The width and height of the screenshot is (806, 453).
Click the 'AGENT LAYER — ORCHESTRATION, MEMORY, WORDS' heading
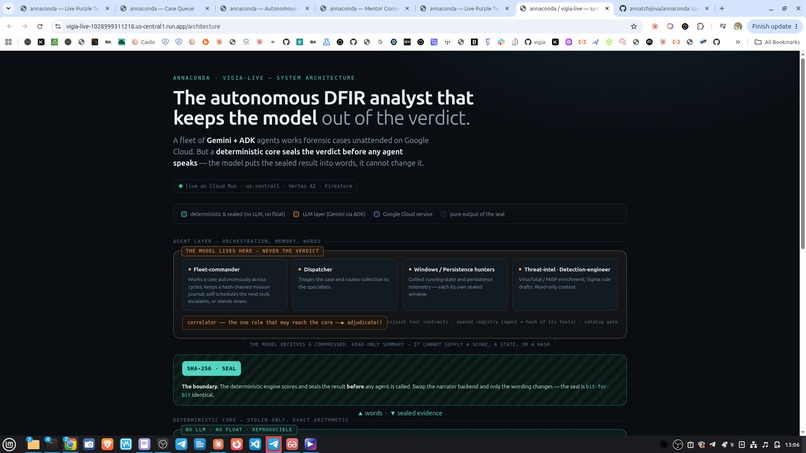coord(247,241)
